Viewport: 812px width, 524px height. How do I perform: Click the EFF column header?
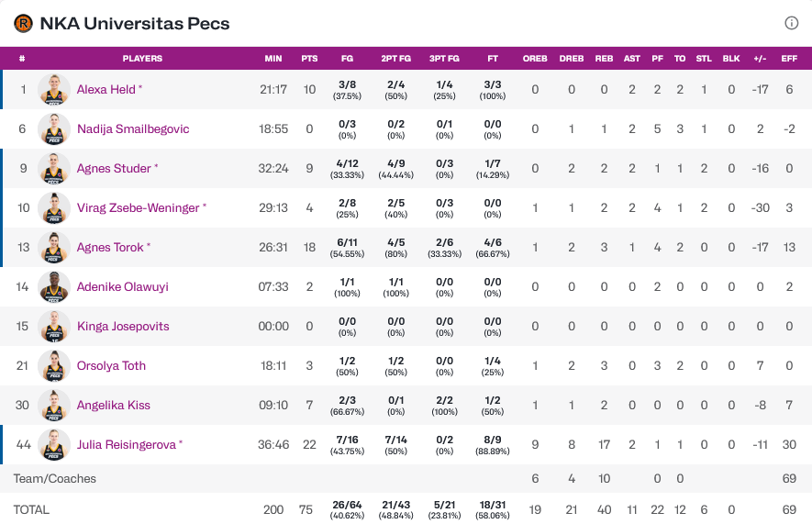[789, 59]
